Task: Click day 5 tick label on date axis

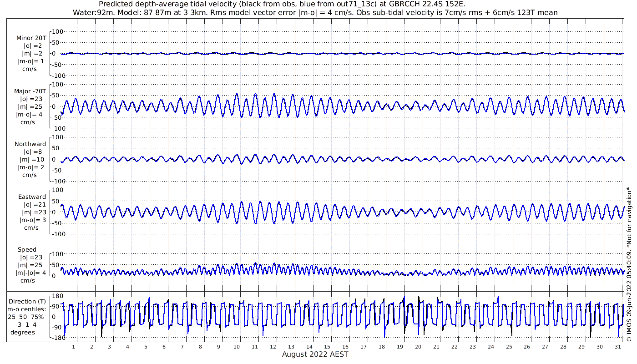Action: 146,347
